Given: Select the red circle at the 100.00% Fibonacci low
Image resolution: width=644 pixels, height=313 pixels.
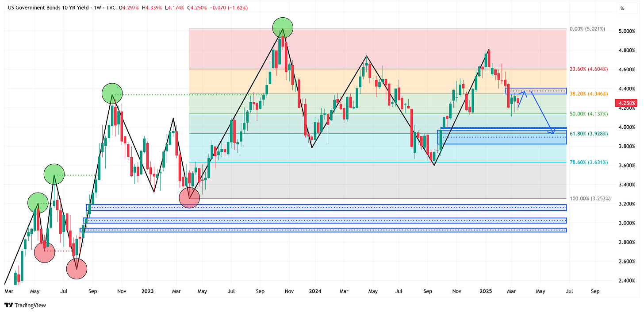Looking at the screenshot, I should [189, 197].
